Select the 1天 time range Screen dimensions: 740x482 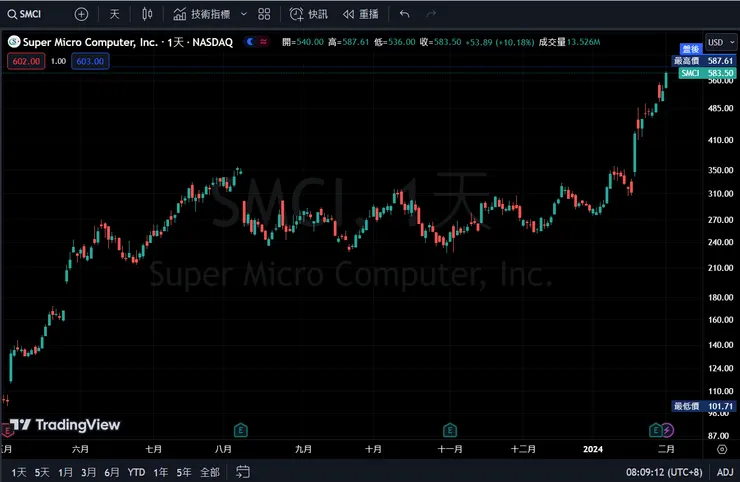(19, 472)
